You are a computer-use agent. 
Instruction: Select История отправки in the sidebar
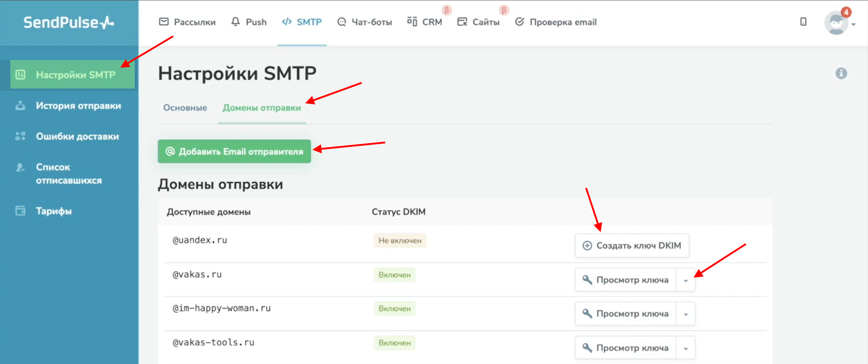(78, 106)
